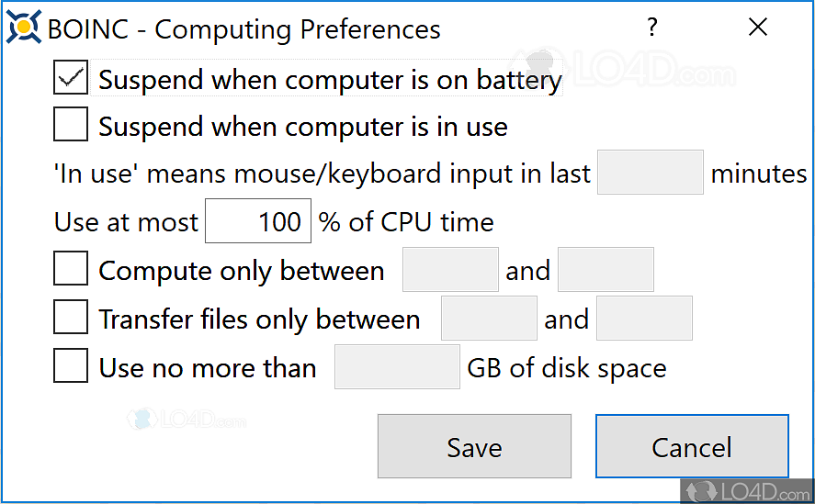
Task: Check the Transfer files only between option
Action: pyautogui.click(x=71, y=319)
